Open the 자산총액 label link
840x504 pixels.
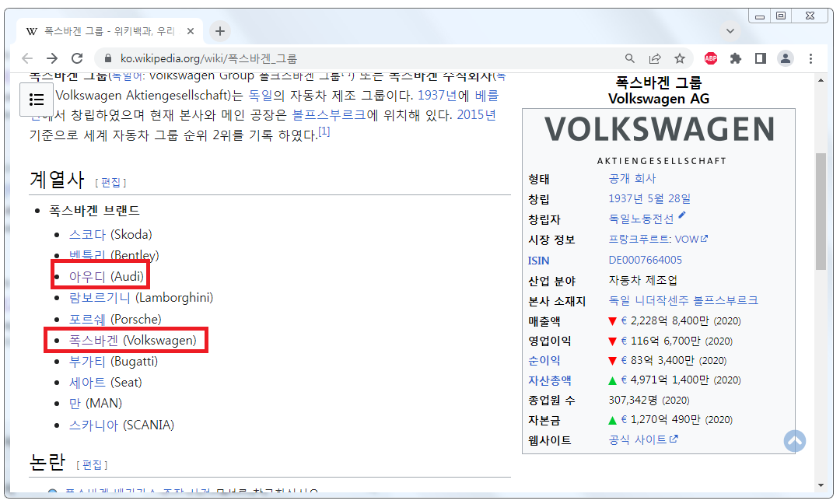click(550, 381)
